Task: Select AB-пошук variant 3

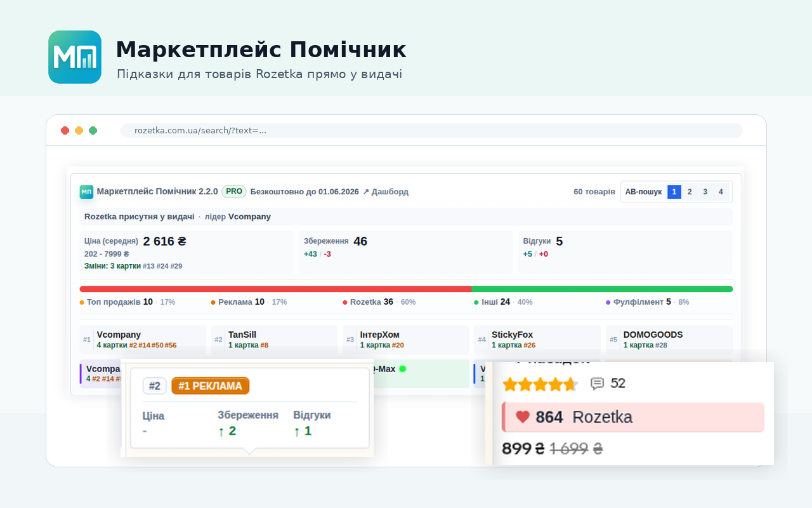Action: (x=705, y=192)
